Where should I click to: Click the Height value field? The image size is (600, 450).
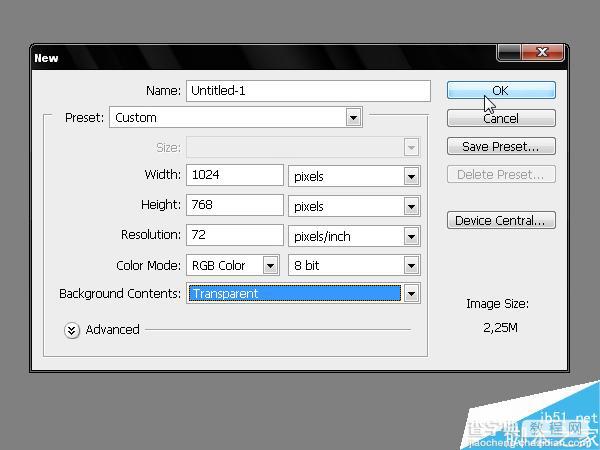point(235,205)
